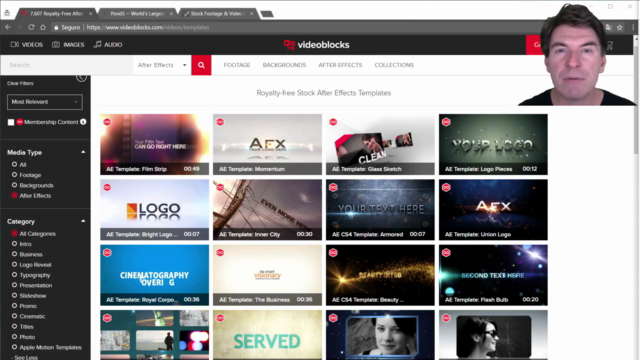The width and height of the screenshot is (640, 360).
Task: Open AE CS4 Template: Beauty thumbnail
Action: coord(380,275)
